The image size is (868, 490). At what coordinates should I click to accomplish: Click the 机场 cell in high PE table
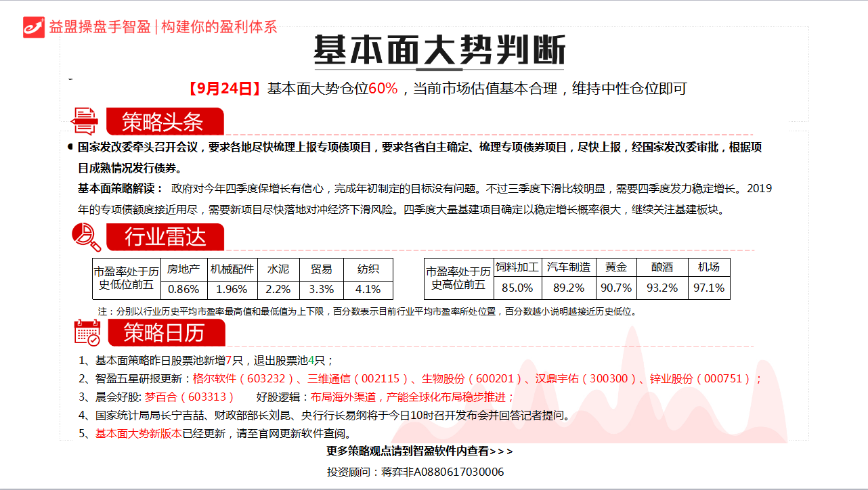point(708,267)
